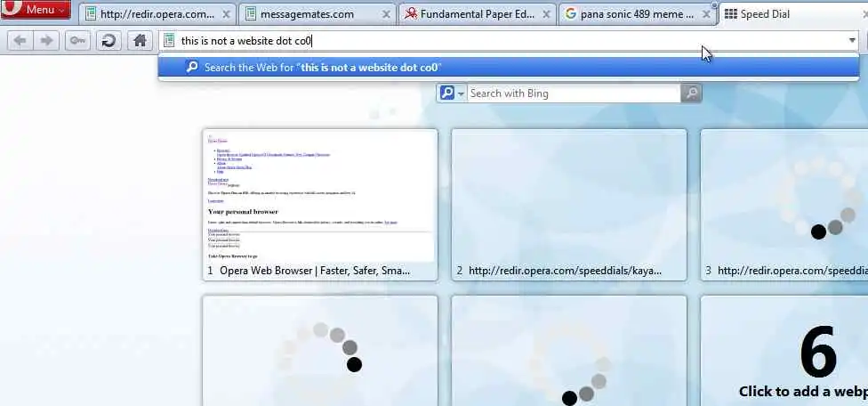Viewport: 868px width, 406px height.
Task: Click the page icon in address bar
Action: pos(169,40)
